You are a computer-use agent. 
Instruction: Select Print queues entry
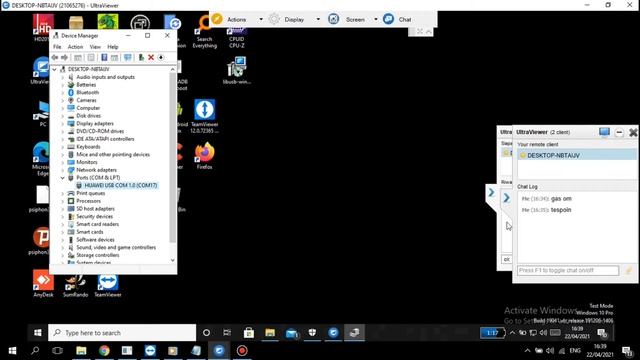(x=91, y=193)
